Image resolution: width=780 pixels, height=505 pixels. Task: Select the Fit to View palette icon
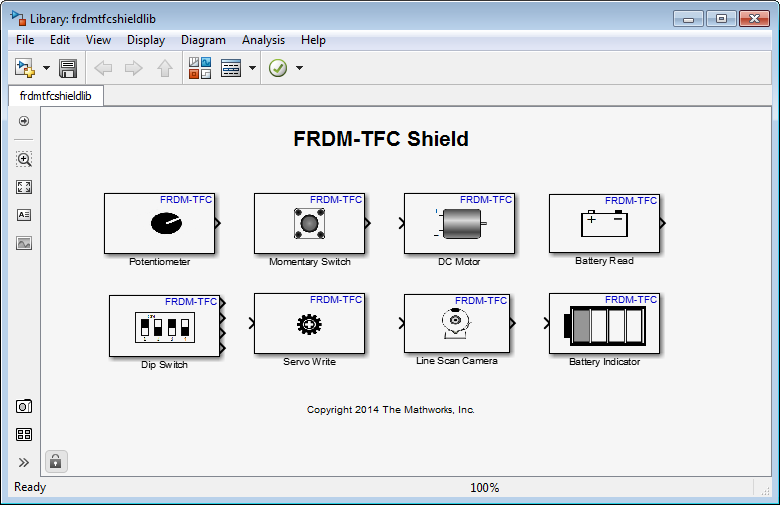24,187
